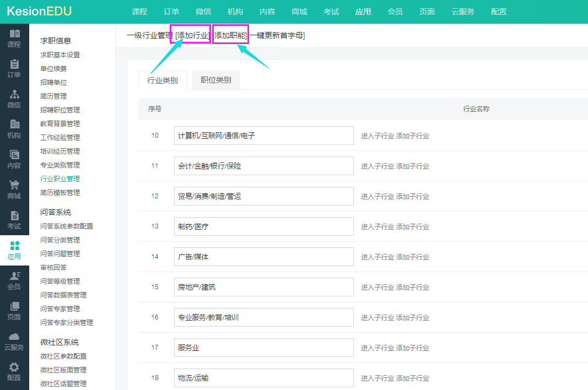This screenshot has height=390, width=588.
Task: Click 进入子行业 for the 制药/医疗 row
Action: pyautogui.click(x=377, y=227)
